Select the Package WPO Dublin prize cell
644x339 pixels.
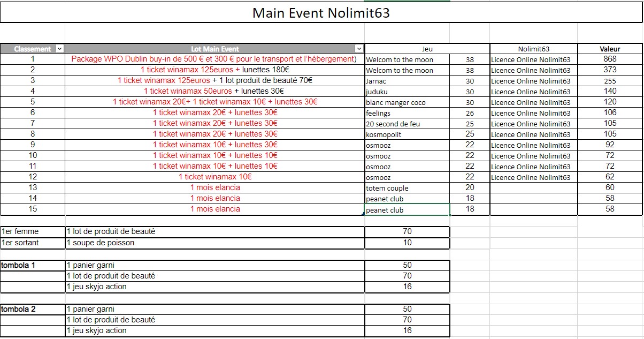point(214,59)
